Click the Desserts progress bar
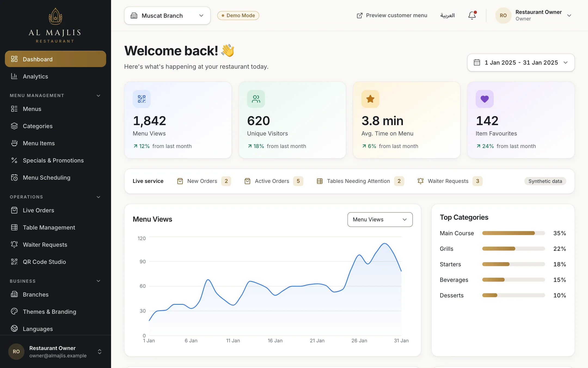This screenshot has width=588, height=368. (x=514, y=295)
